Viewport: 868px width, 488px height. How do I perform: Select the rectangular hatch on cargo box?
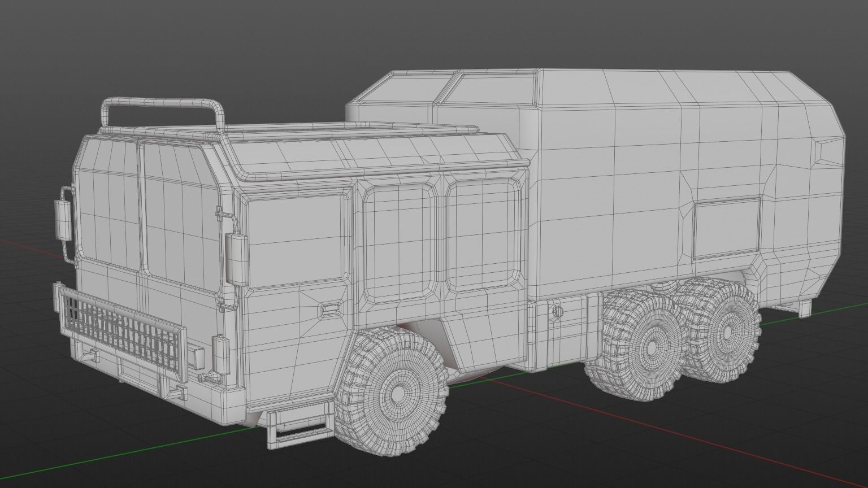click(726, 229)
